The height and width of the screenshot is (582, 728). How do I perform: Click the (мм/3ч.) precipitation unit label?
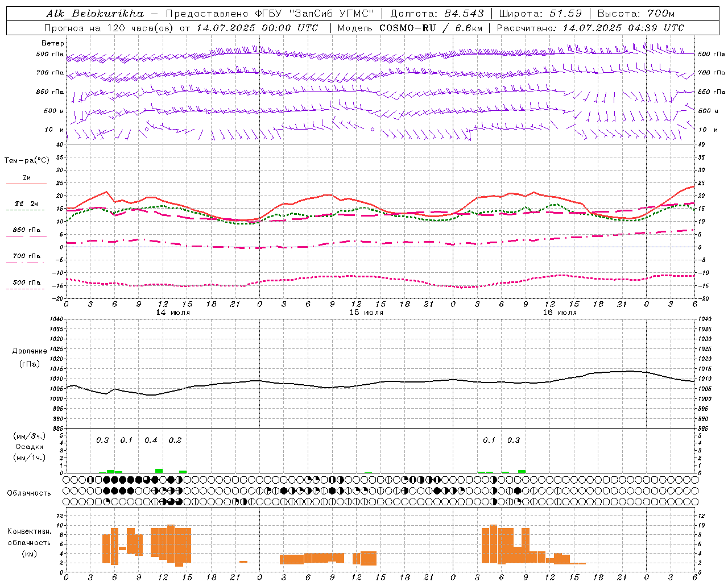30,436
